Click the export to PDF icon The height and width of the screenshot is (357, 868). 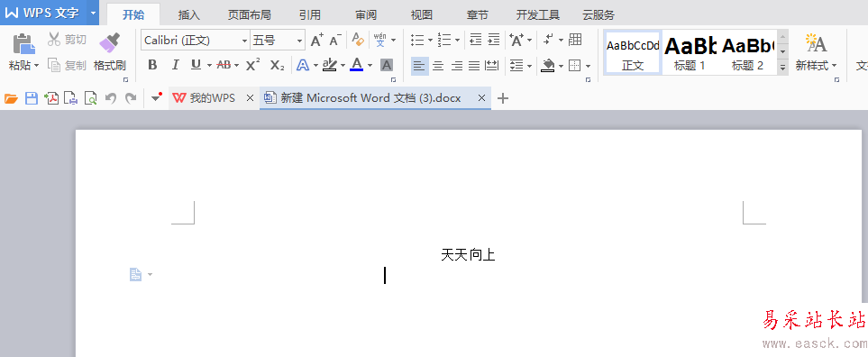click(51, 98)
